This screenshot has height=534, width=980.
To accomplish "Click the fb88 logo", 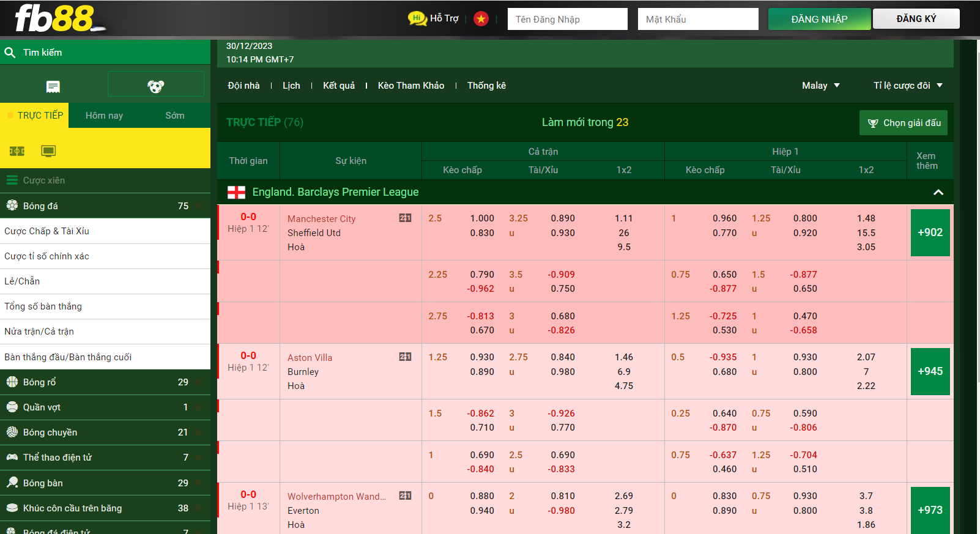I will pos(58,18).
